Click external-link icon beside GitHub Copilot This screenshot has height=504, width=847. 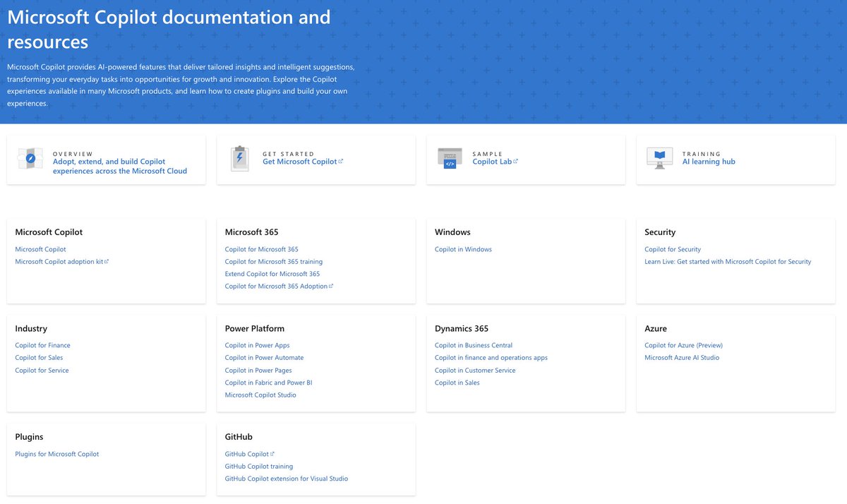click(x=272, y=454)
